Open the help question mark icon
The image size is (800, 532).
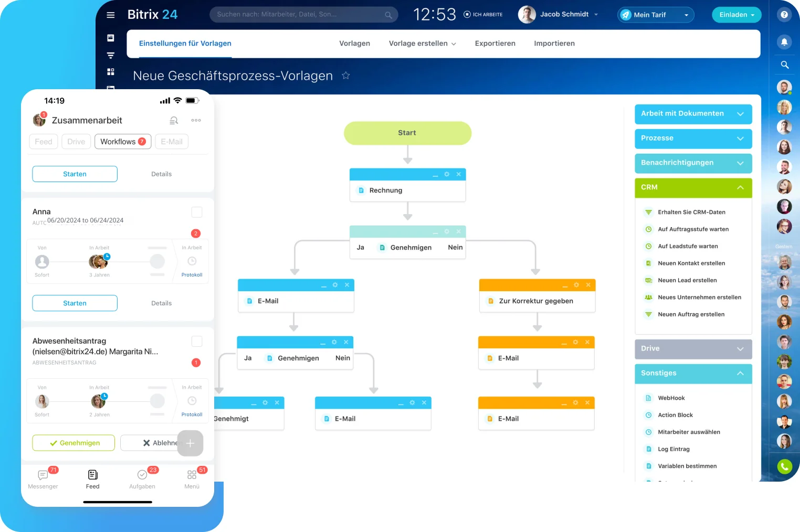pos(784,15)
